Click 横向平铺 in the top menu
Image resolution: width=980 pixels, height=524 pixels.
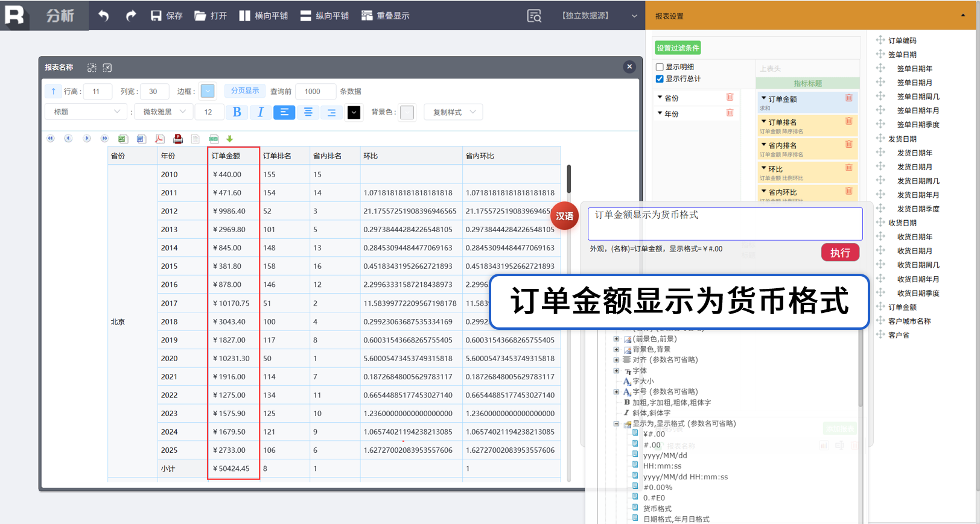pos(263,16)
